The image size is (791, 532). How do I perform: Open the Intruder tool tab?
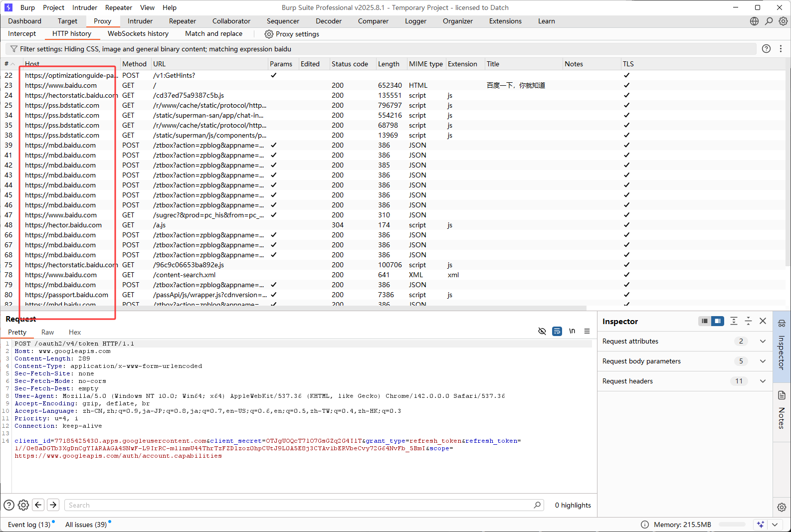(x=140, y=21)
